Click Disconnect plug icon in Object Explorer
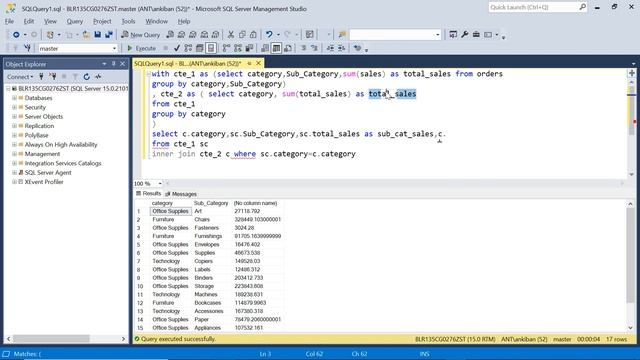Screen dimensions: 640x360 [x=53, y=76]
